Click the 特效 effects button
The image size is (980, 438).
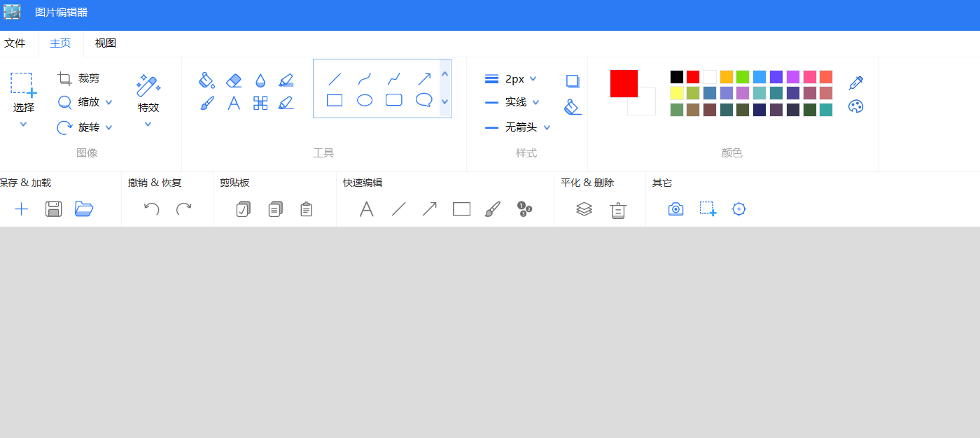pyautogui.click(x=148, y=93)
